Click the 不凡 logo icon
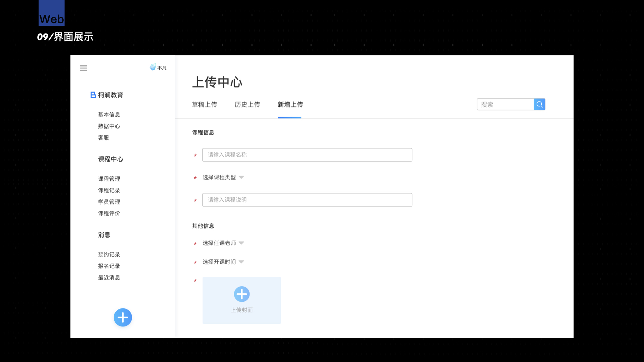644x362 pixels. point(153,67)
